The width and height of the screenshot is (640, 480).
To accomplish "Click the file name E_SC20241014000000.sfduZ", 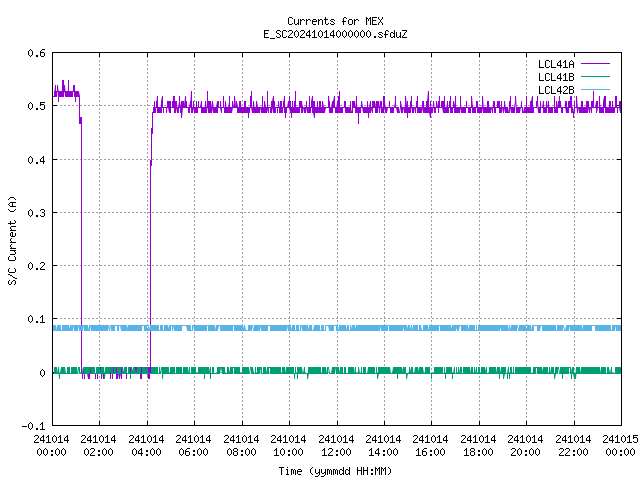I will 335,34.
